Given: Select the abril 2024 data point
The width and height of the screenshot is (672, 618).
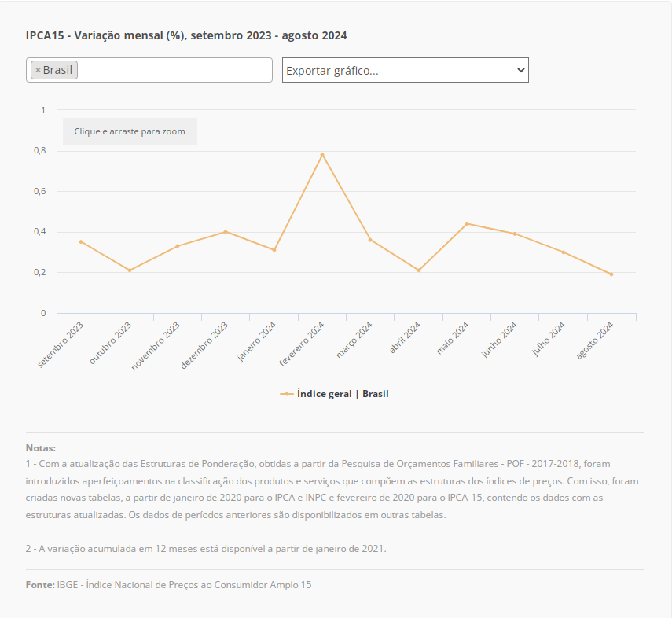Looking at the screenshot, I should pyautogui.click(x=419, y=270).
